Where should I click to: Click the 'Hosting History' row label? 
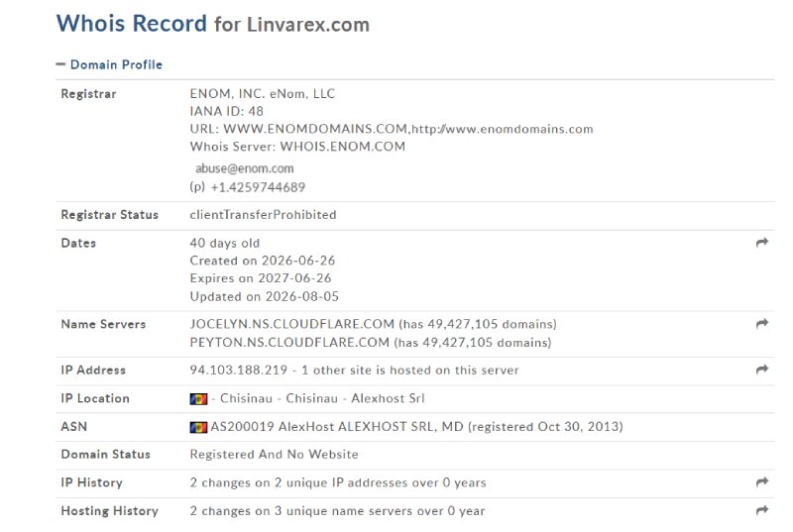pyautogui.click(x=109, y=511)
